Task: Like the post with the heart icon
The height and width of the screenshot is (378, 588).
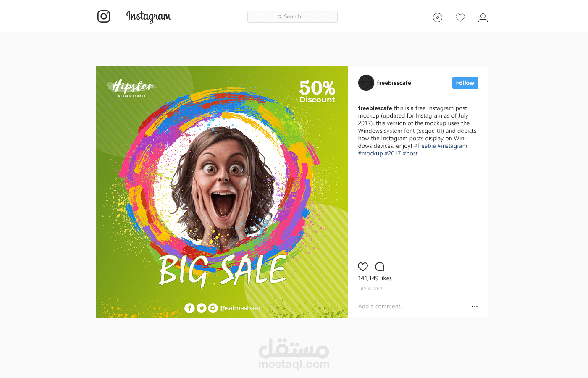Action: [363, 267]
